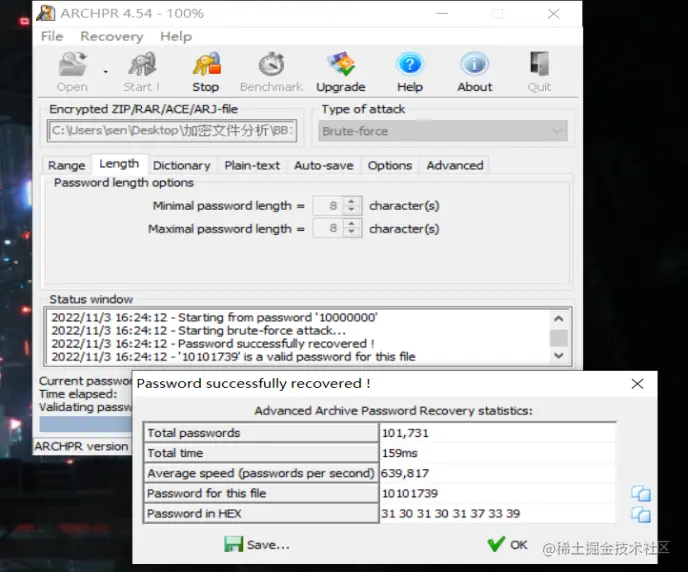Click the Total passwords value 101,731
This screenshot has height=573, width=688.
405,433
